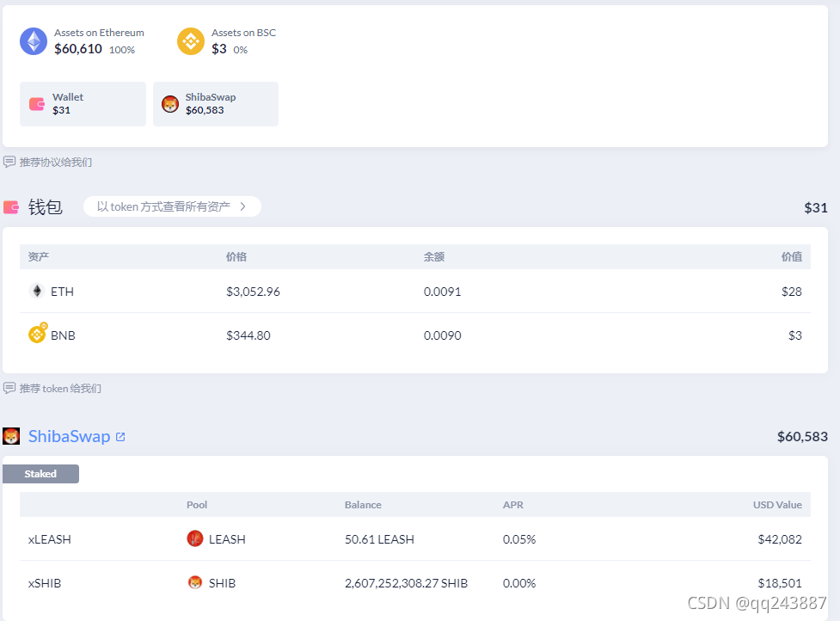Click the ShibaSwap section total $60,583

tap(802, 437)
